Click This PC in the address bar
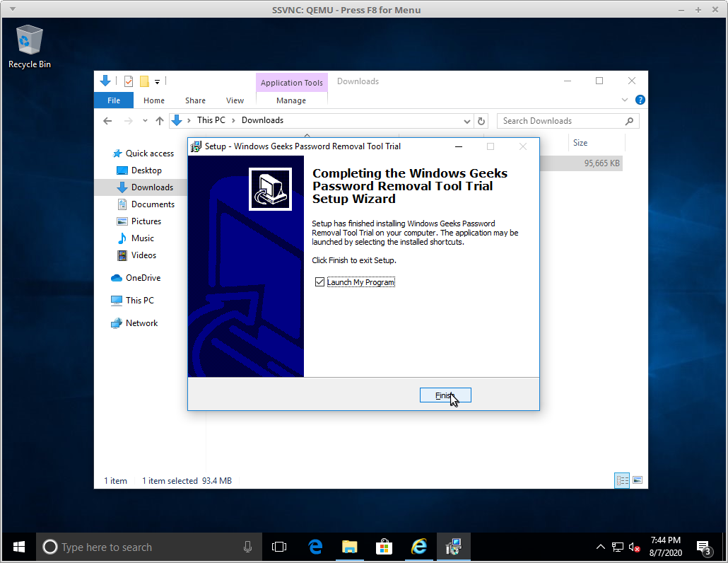This screenshot has height=563, width=728. click(x=211, y=120)
